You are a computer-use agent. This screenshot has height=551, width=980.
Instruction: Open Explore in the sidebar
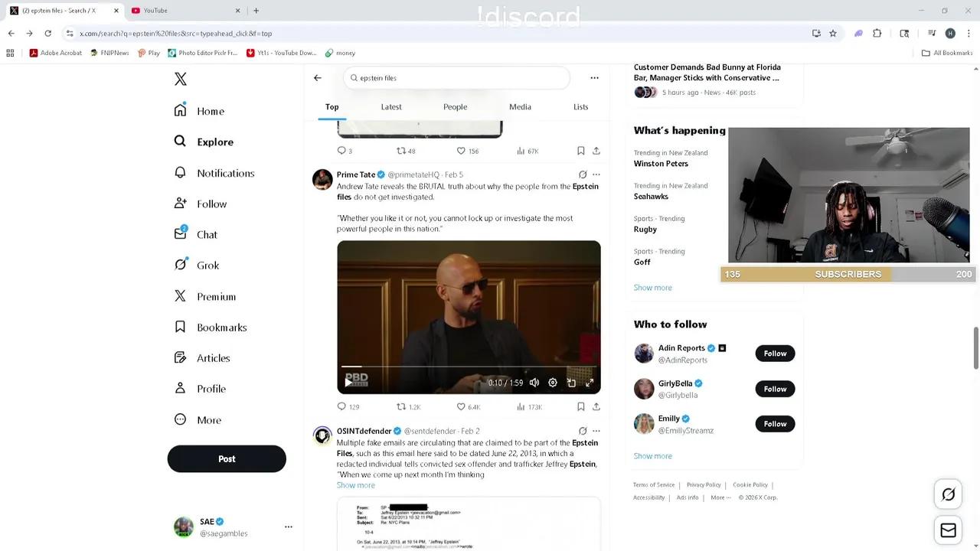(x=204, y=142)
